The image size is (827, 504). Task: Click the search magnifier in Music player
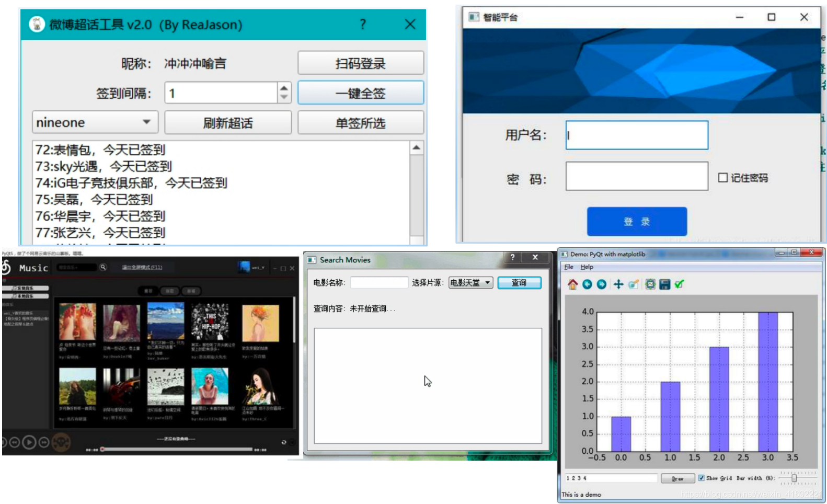tap(103, 267)
